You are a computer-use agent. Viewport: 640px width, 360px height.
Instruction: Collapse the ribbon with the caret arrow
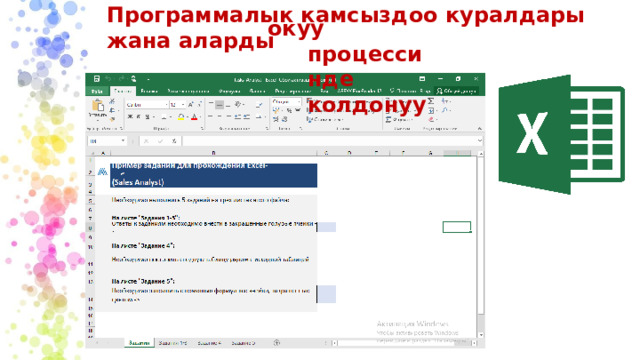tap(479, 129)
